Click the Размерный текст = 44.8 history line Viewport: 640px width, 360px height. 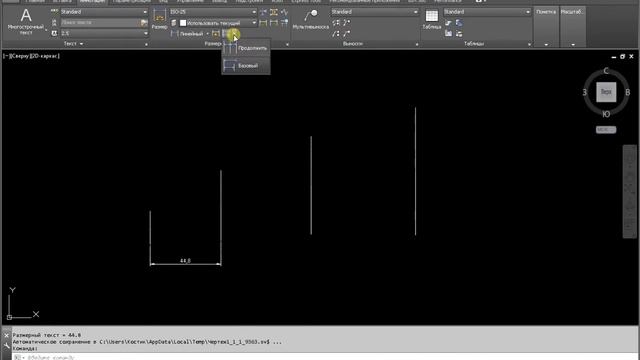[x=47, y=335]
